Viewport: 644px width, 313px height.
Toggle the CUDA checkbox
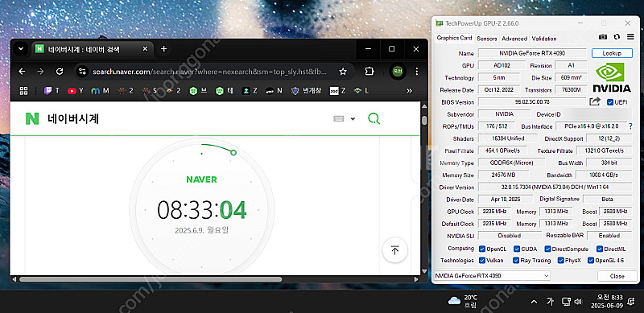(517, 249)
